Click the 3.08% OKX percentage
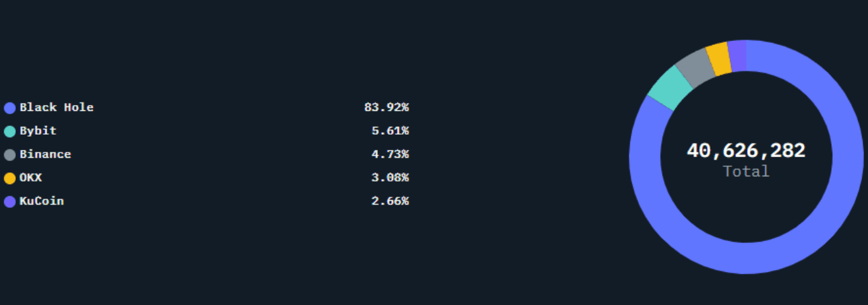This screenshot has width=868, height=305. click(390, 178)
